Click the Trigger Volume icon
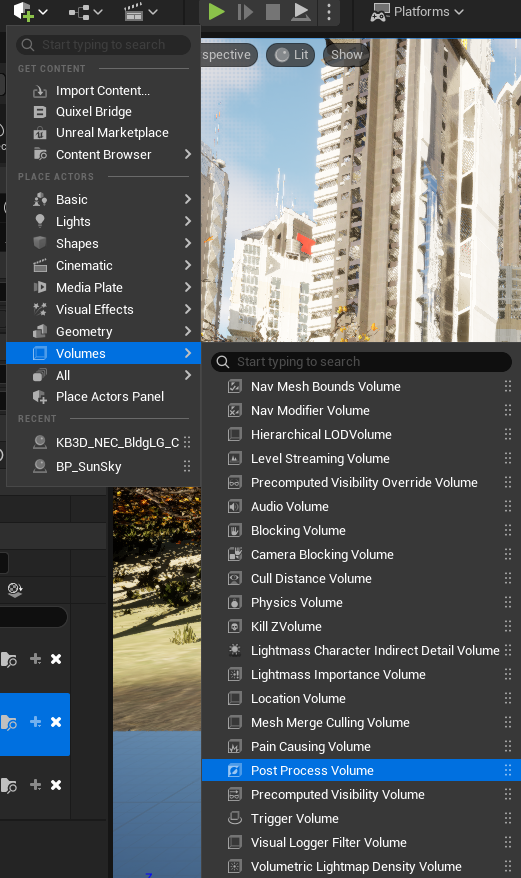 tap(235, 818)
